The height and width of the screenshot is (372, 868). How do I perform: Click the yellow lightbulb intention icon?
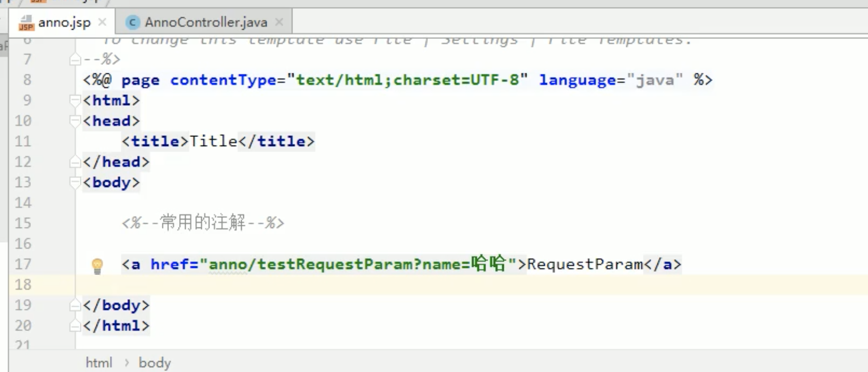(97, 265)
